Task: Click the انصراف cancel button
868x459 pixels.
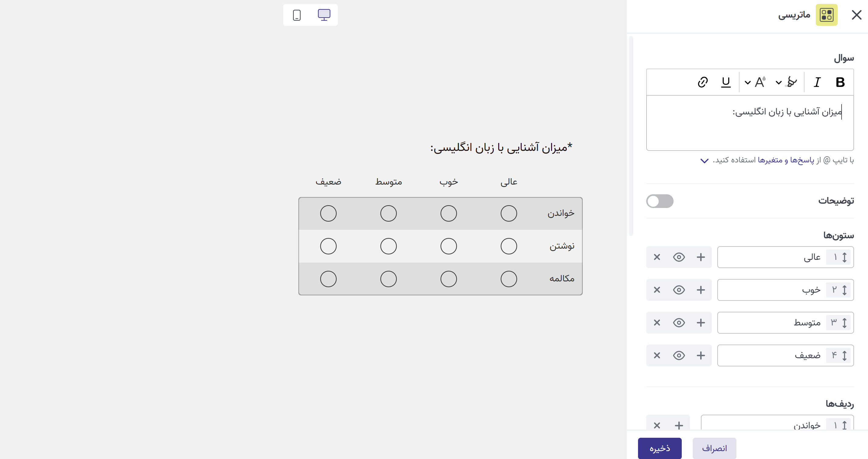Action: (x=714, y=448)
